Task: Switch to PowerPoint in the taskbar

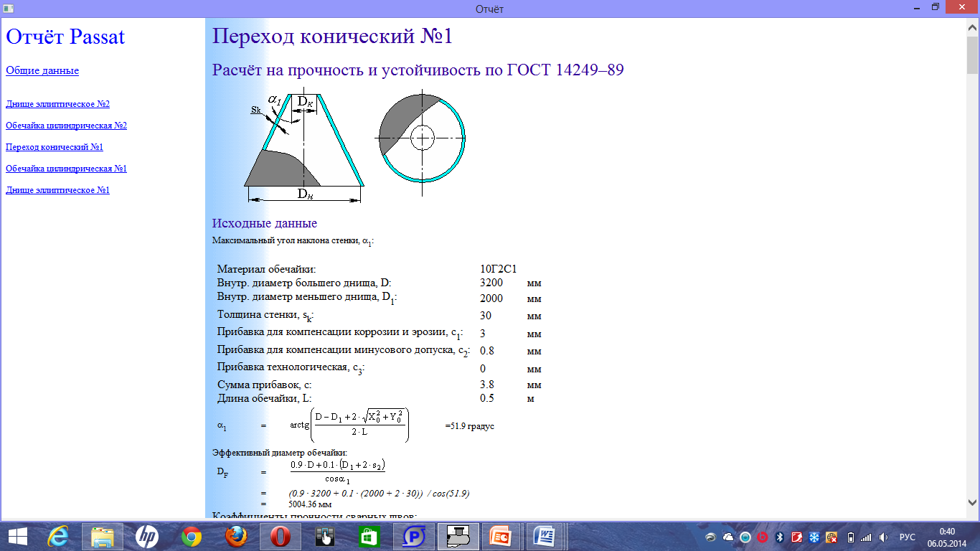Action: [501, 537]
